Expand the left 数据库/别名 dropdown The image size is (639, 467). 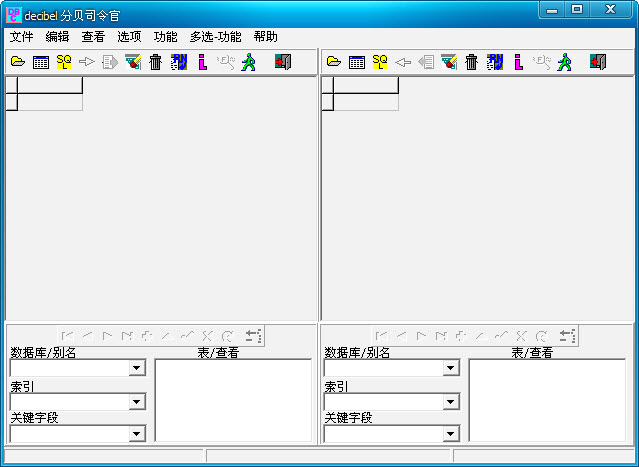tap(137, 369)
